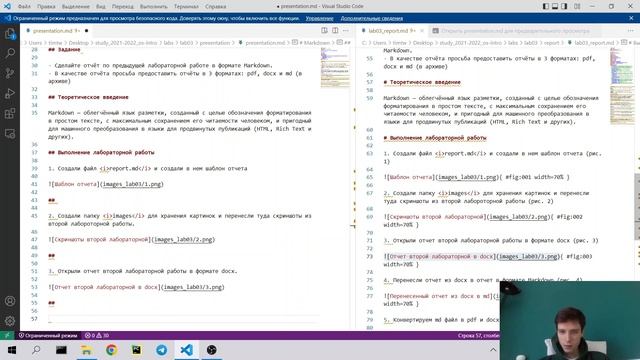The height and width of the screenshot is (360, 640).
Task: Click the remote window indicator in status bar
Action: click(x=7, y=336)
